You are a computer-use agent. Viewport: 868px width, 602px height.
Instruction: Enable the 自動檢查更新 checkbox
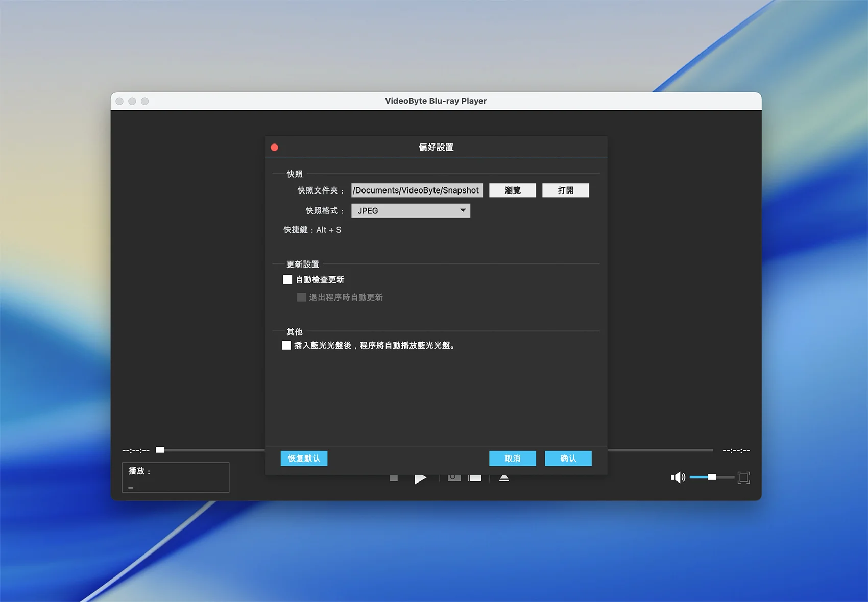coord(287,280)
